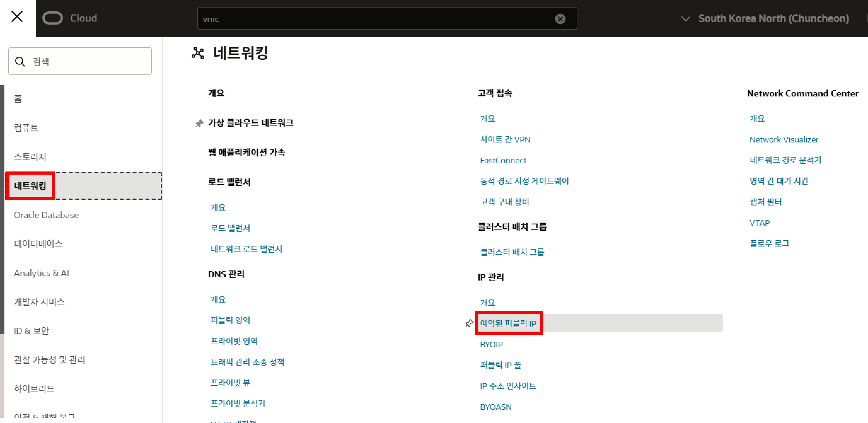868x423 pixels.
Task: Open 예약된 퍼블릭 IP link
Action: tap(508, 324)
